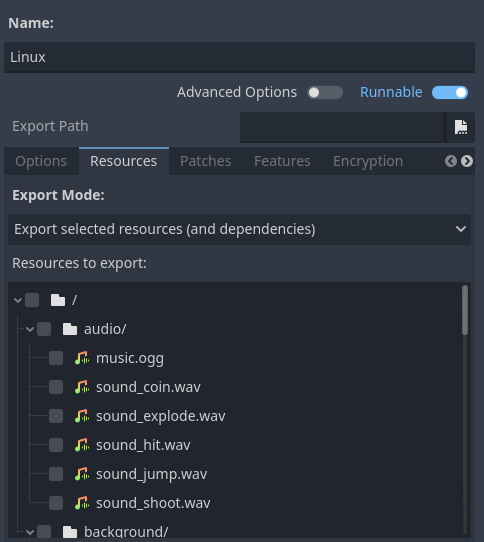Disable the Runnable toggle

click(x=450, y=93)
